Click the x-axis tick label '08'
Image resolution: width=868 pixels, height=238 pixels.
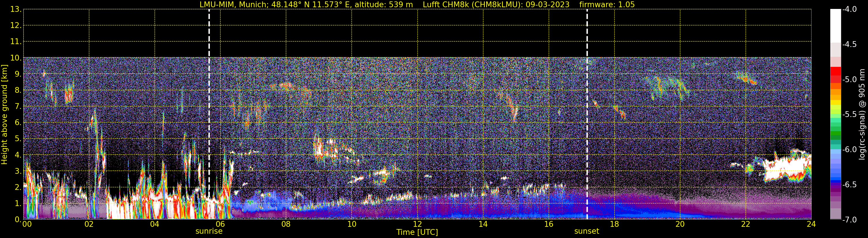[286, 224]
